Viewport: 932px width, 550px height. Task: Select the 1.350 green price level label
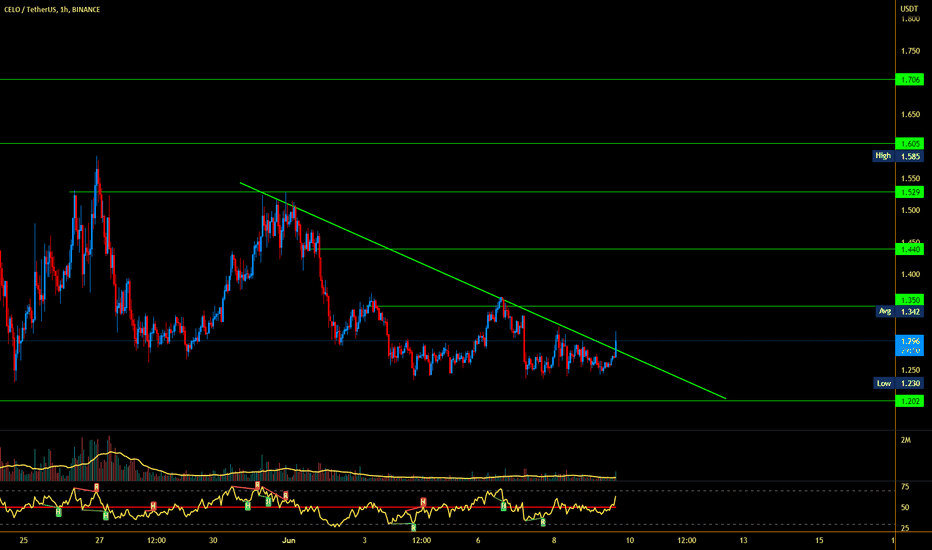[x=909, y=300]
